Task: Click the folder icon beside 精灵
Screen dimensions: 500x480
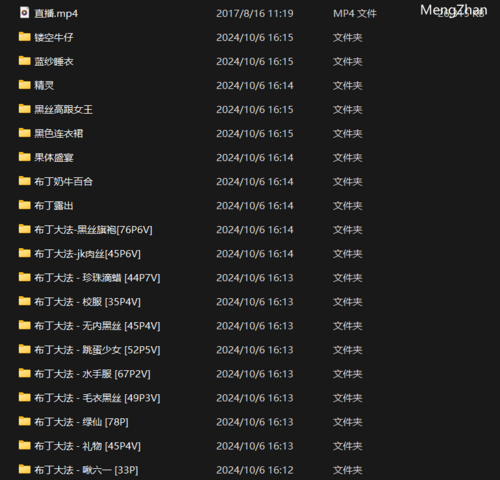Action: 24,85
